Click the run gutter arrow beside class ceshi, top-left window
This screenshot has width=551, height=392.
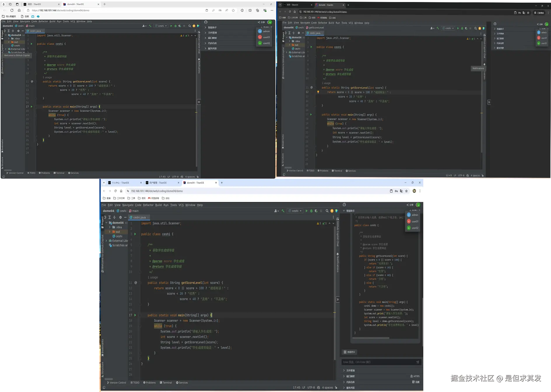(31, 44)
